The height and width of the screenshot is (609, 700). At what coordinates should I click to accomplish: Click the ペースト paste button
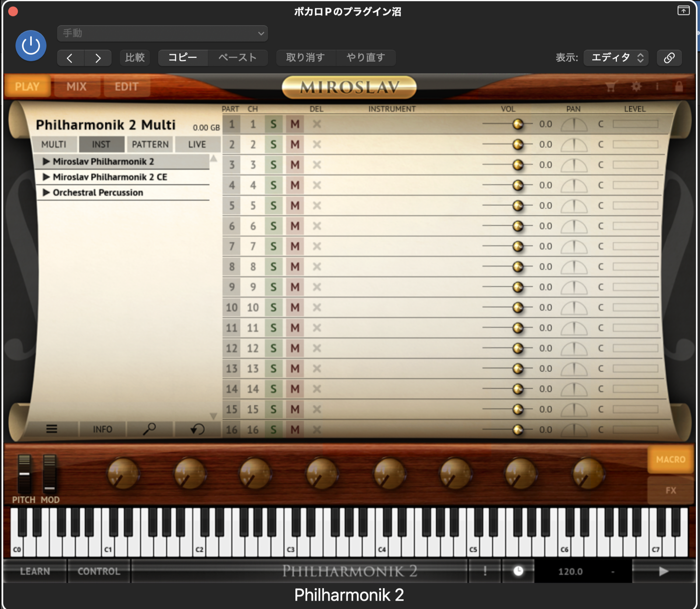click(238, 58)
